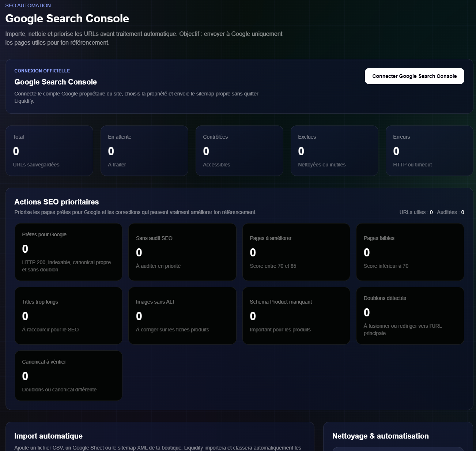The image size is (476, 451).
Task: Click the Actions SEO prioritaires heading
Action: (x=57, y=202)
